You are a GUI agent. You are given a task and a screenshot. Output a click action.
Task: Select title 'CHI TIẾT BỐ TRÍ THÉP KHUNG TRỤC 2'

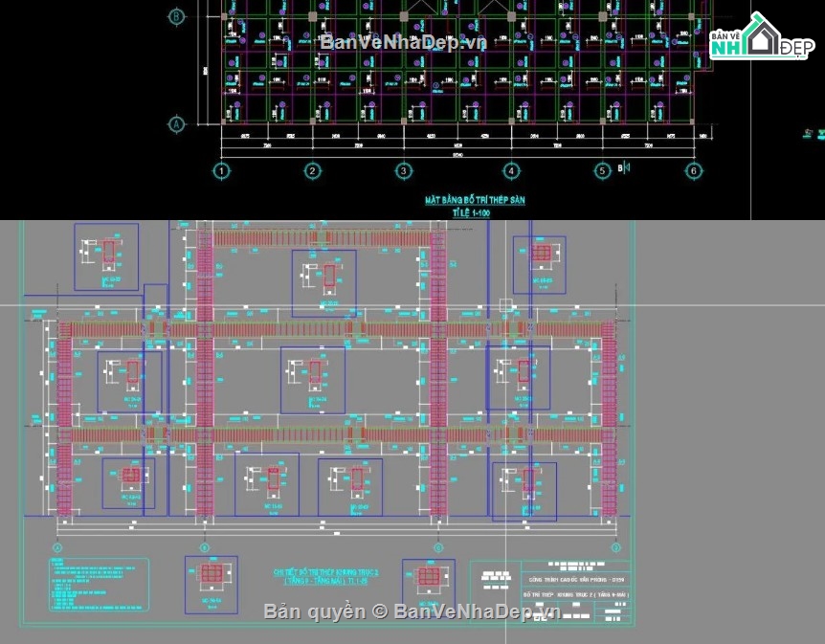click(x=325, y=572)
